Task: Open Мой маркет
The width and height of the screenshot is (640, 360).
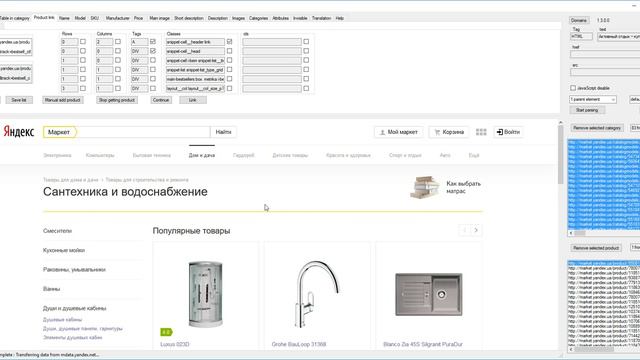Action: pos(398,132)
